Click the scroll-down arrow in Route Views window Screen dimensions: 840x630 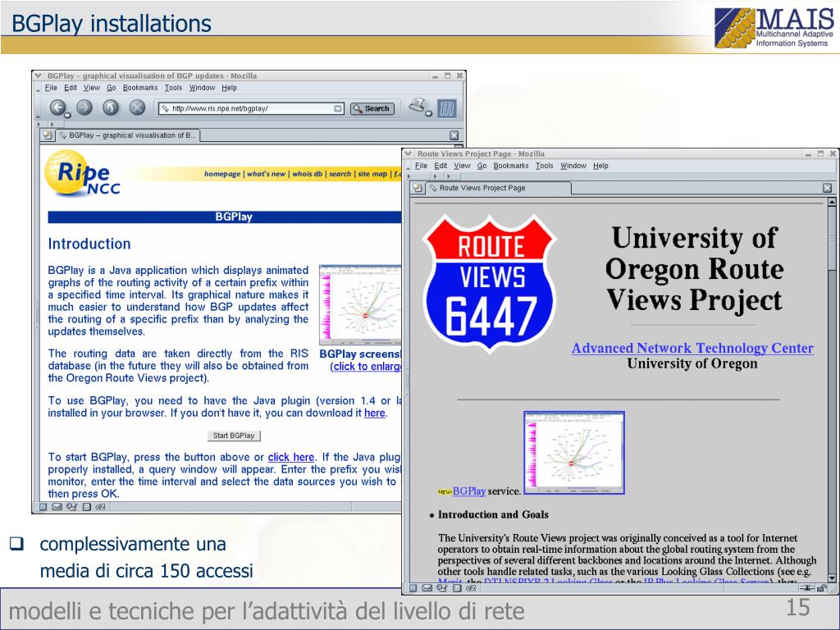click(832, 578)
